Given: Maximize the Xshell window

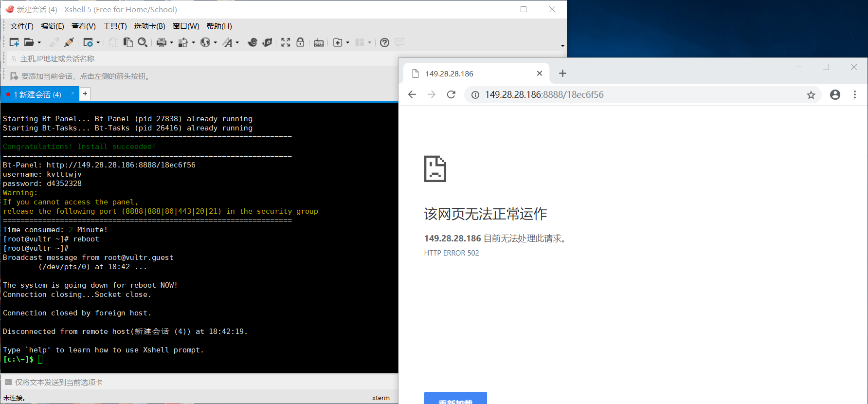Looking at the screenshot, I should click(x=524, y=9).
